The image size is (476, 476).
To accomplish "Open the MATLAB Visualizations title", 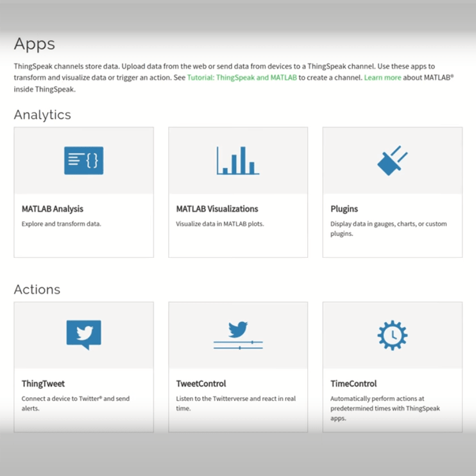I will pos(217,209).
